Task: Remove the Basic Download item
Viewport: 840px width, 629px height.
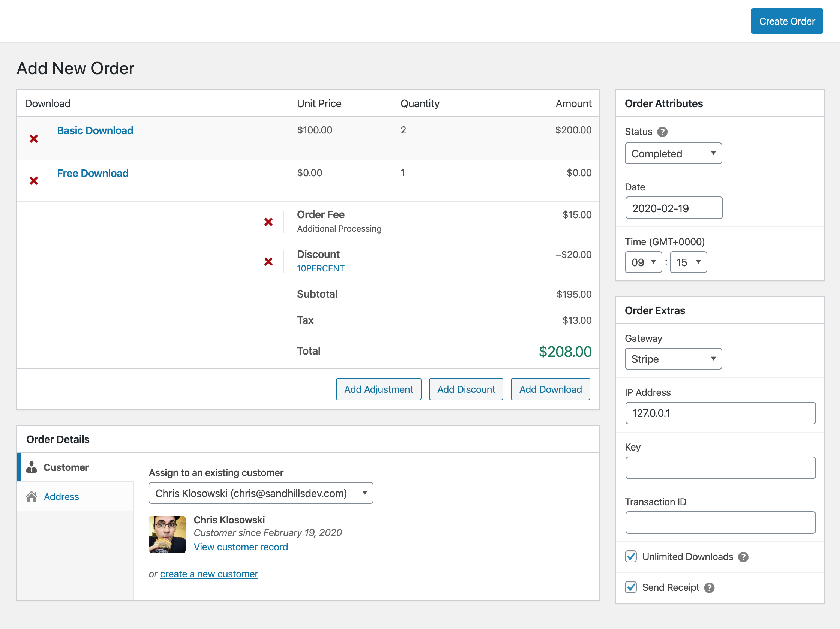Action: pos(34,139)
